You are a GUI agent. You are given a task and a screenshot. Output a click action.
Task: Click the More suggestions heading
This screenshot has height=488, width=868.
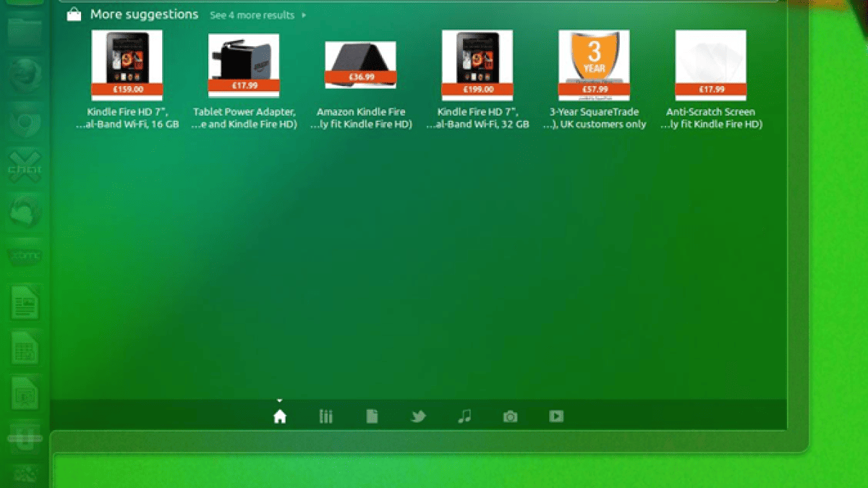[144, 14]
